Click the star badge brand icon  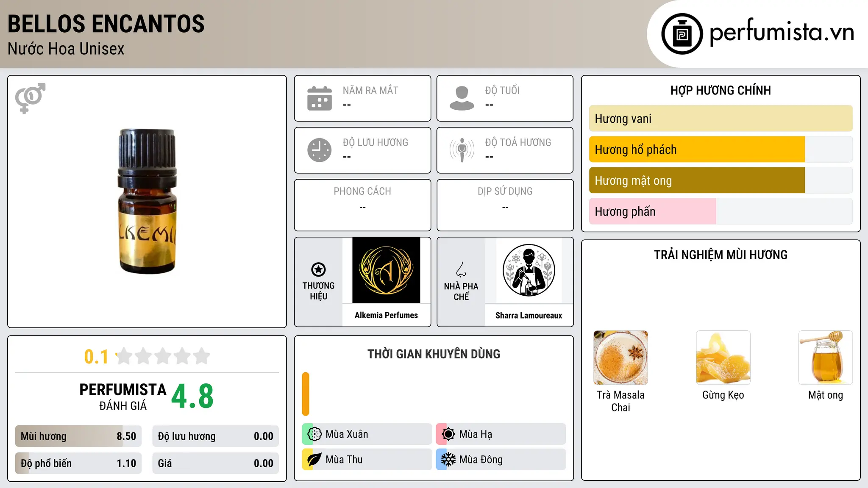point(318,269)
